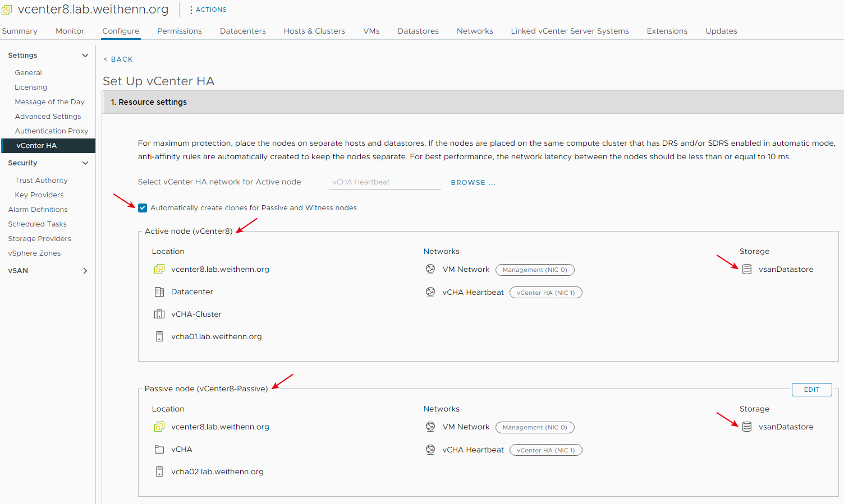The width and height of the screenshot is (844, 504).
Task: Open Key Providers under Security
Action: (x=39, y=195)
